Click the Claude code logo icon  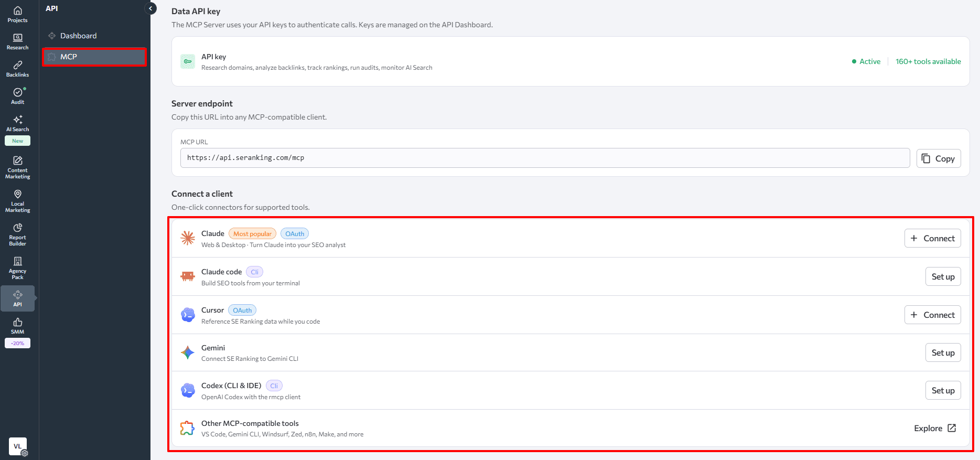pyautogui.click(x=188, y=276)
